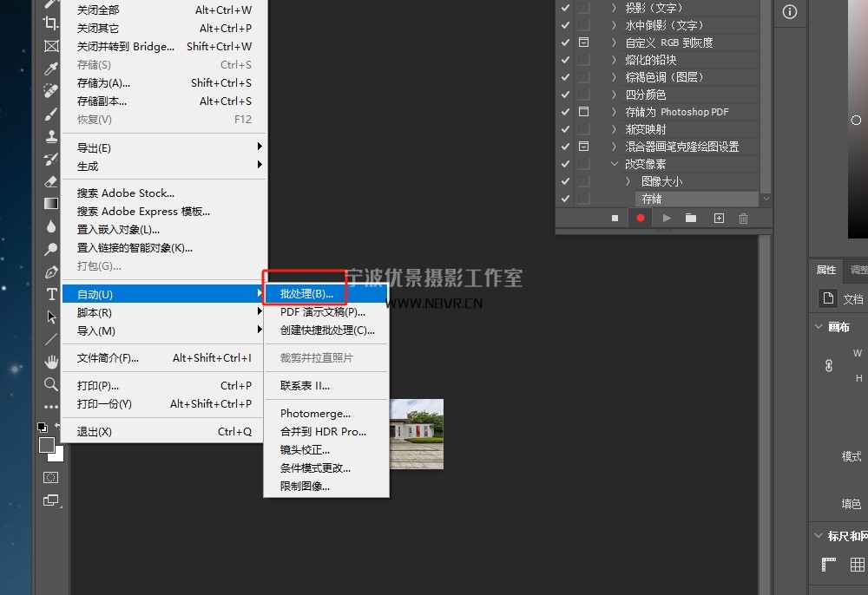
Task: Click the red record button in Actions panel
Action: point(641,219)
